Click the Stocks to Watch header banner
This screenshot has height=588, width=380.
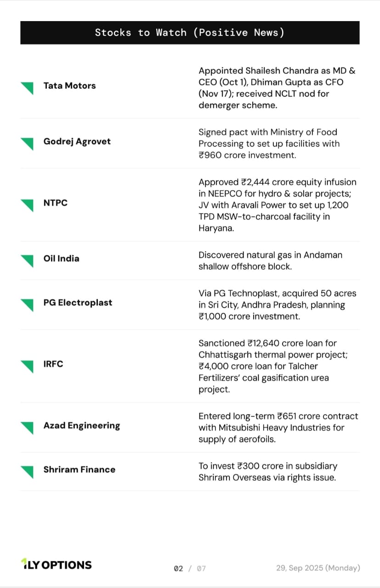pos(190,33)
